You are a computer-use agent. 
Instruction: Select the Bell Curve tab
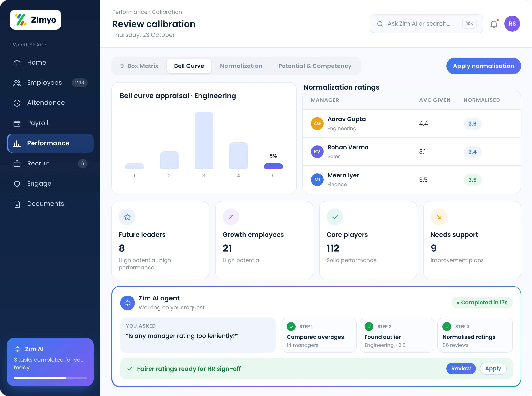click(189, 66)
